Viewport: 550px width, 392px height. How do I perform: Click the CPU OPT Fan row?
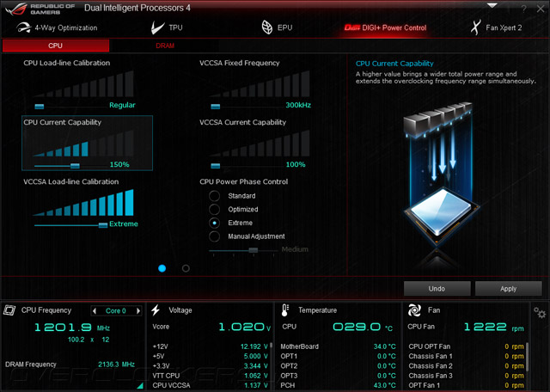click(x=466, y=346)
